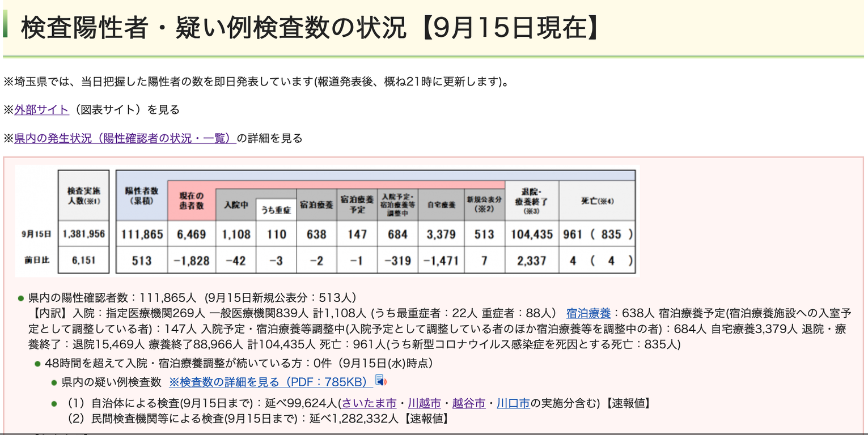Image resolution: width=868 pixels, height=435 pixels.
Task: Visit the さいたま市 link
Action: click(x=369, y=403)
